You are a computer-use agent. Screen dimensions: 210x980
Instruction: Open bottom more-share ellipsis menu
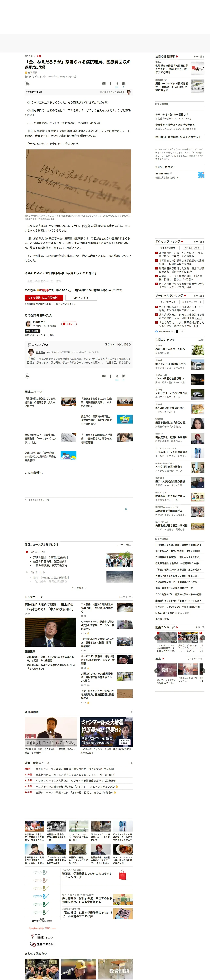(130, 376)
